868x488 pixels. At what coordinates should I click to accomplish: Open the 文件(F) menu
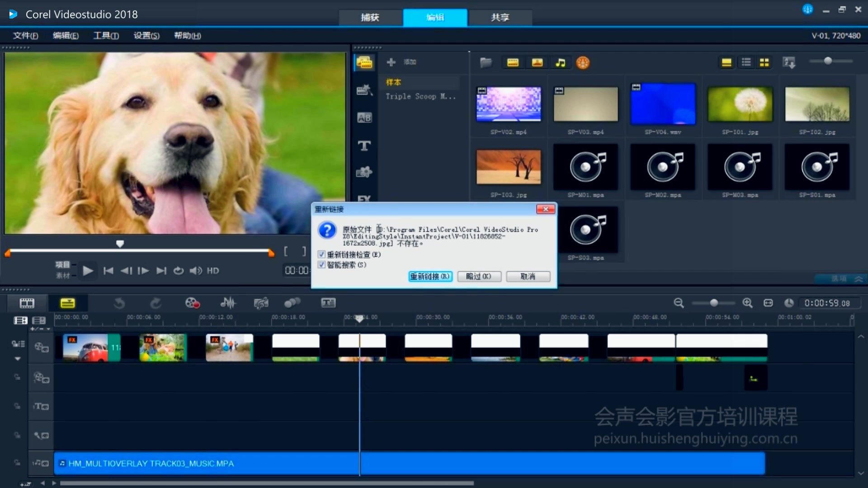[x=25, y=36]
